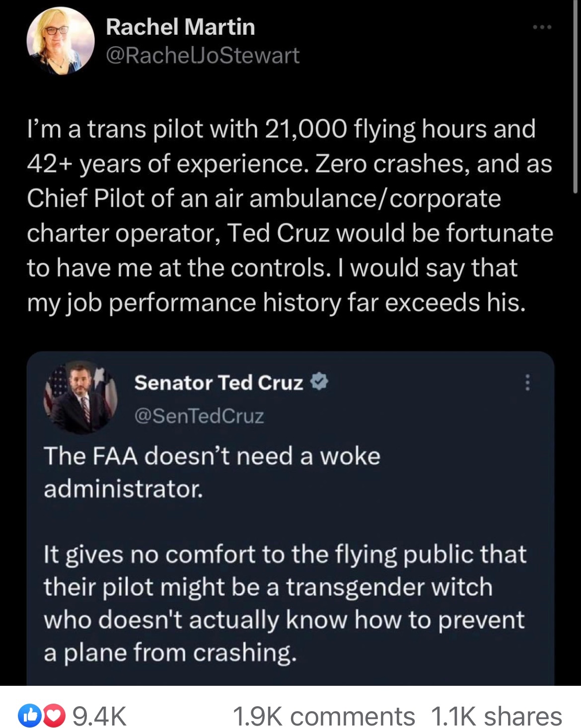Click the Senator Ted Cruz name
Image resolution: width=581 pixels, height=728 pixels.
pos(218,382)
